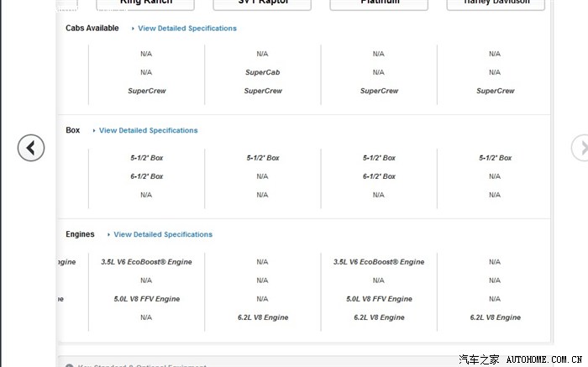This screenshot has height=367, width=588.
Task: Click arrow bullet beside Box specifications link
Action: tap(94, 131)
